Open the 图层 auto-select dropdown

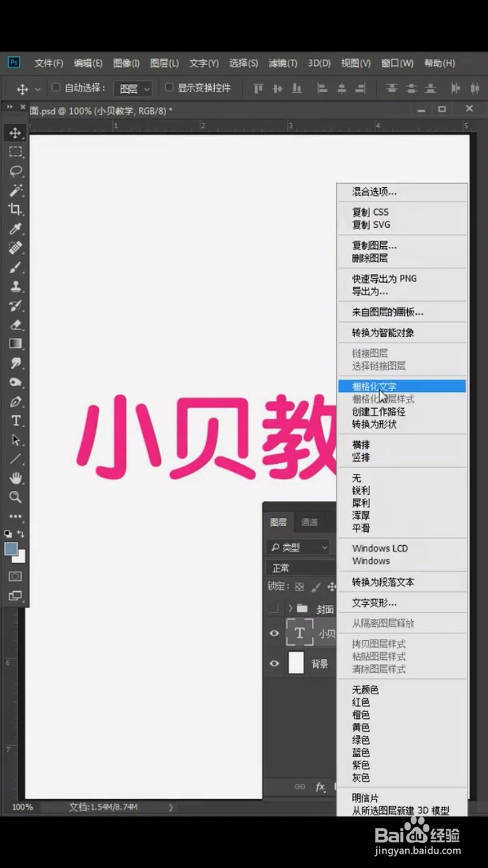click(134, 89)
